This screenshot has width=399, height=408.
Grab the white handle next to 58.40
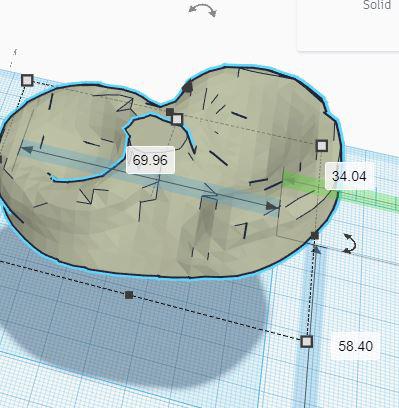pos(306,342)
